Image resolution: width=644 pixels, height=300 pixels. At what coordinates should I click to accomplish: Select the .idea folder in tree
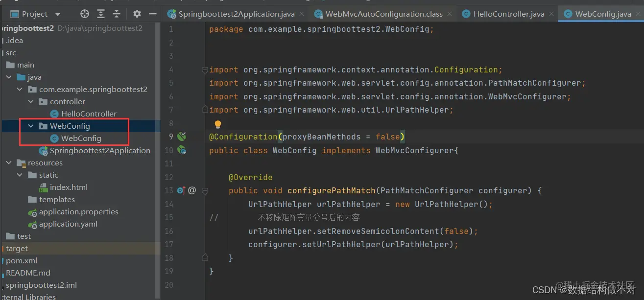coord(15,41)
